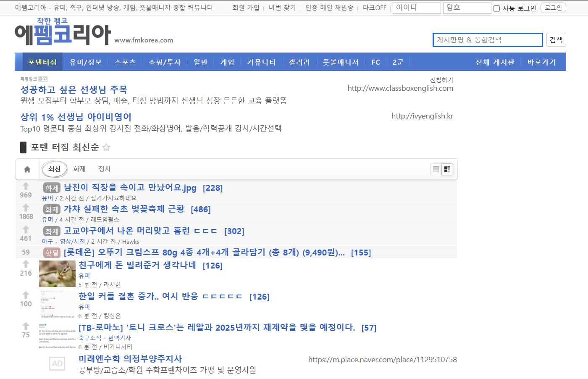The image size is (588, 379).
Task: Open the [228] comment count link
Action: [x=213, y=188]
